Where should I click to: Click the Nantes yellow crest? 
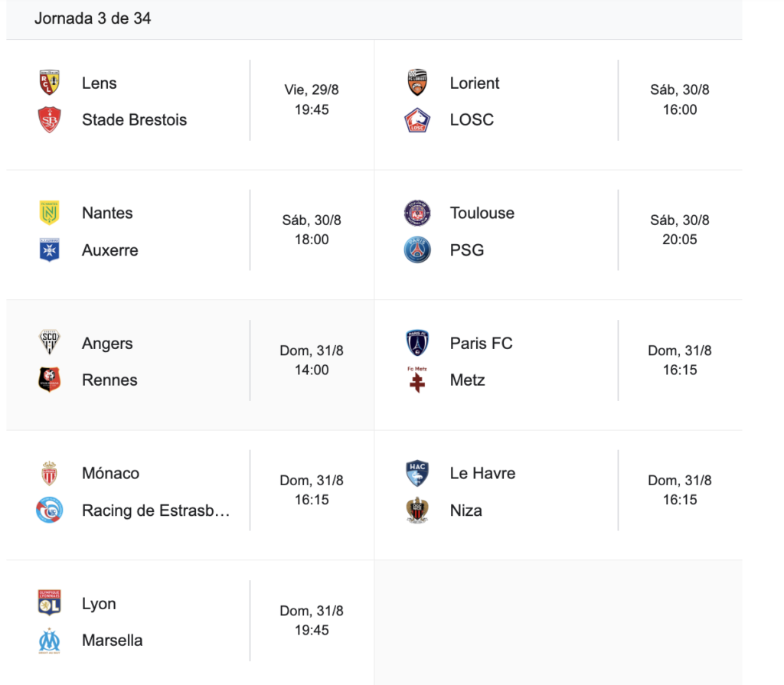click(x=50, y=213)
